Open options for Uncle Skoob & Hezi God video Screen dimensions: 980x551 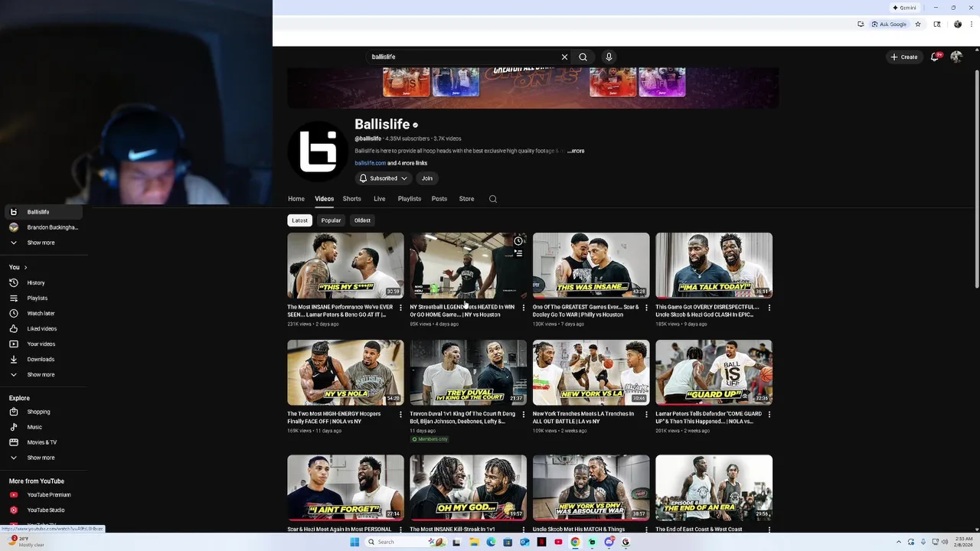pyautogui.click(x=769, y=308)
